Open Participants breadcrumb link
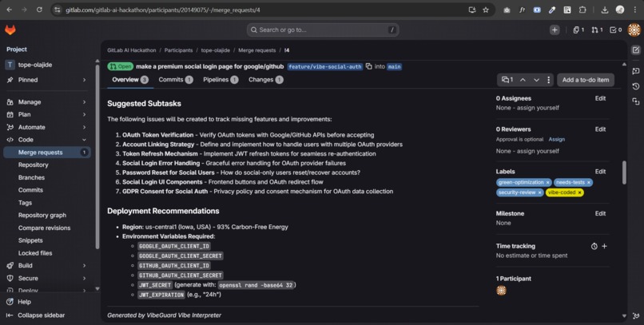 (178, 50)
